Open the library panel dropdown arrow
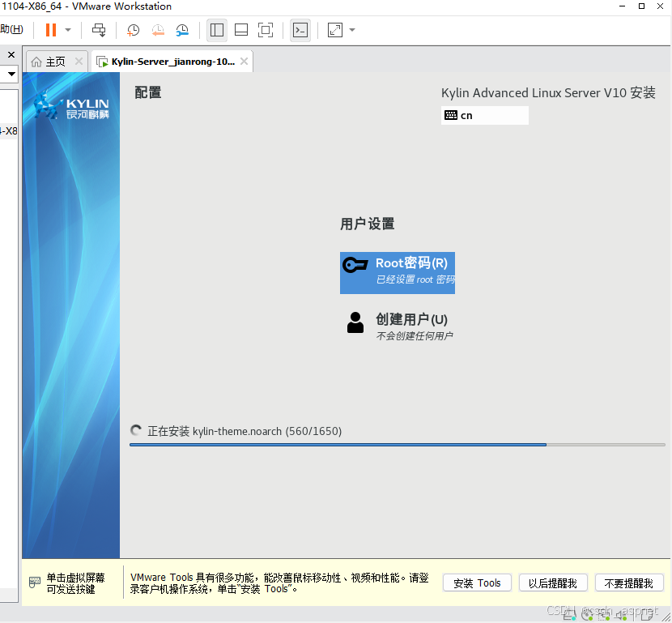This screenshot has width=672, height=623. pos(11,74)
